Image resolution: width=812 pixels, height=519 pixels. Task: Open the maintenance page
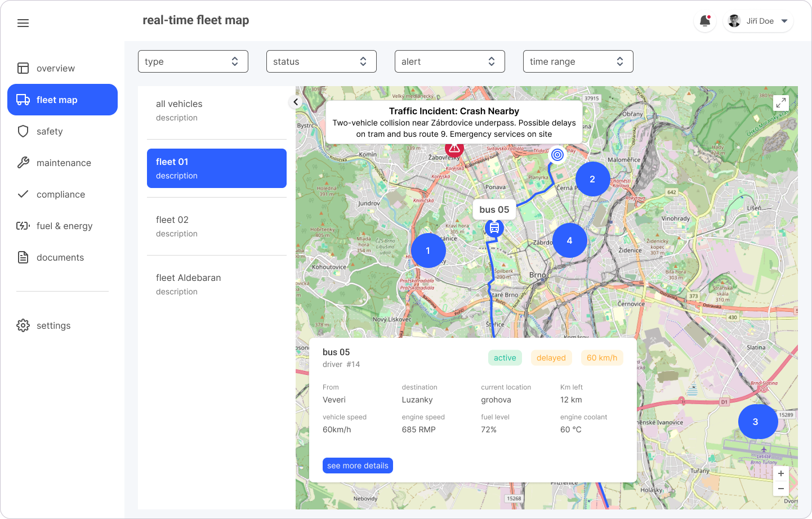(63, 163)
